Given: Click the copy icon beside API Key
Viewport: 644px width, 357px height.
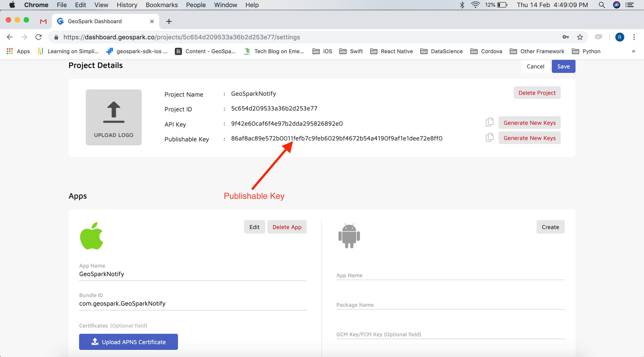Looking at the screenshot, I should click(x=489, y=122).
